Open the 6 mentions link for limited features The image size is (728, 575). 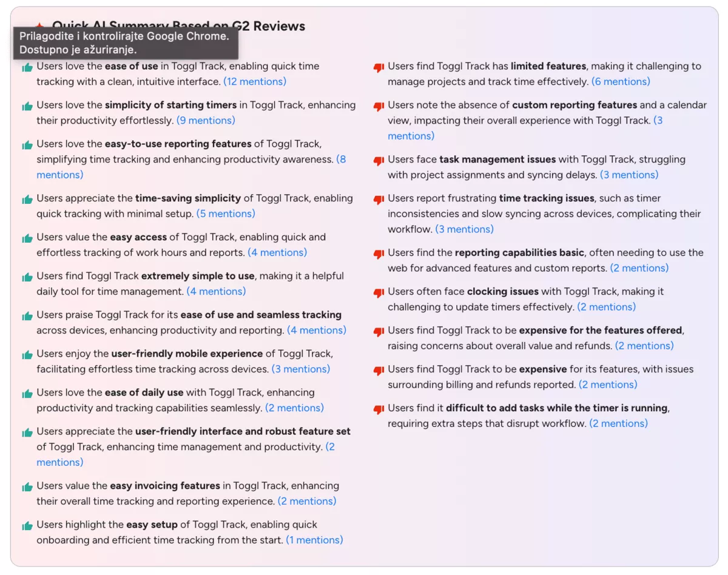pos(621,81)
